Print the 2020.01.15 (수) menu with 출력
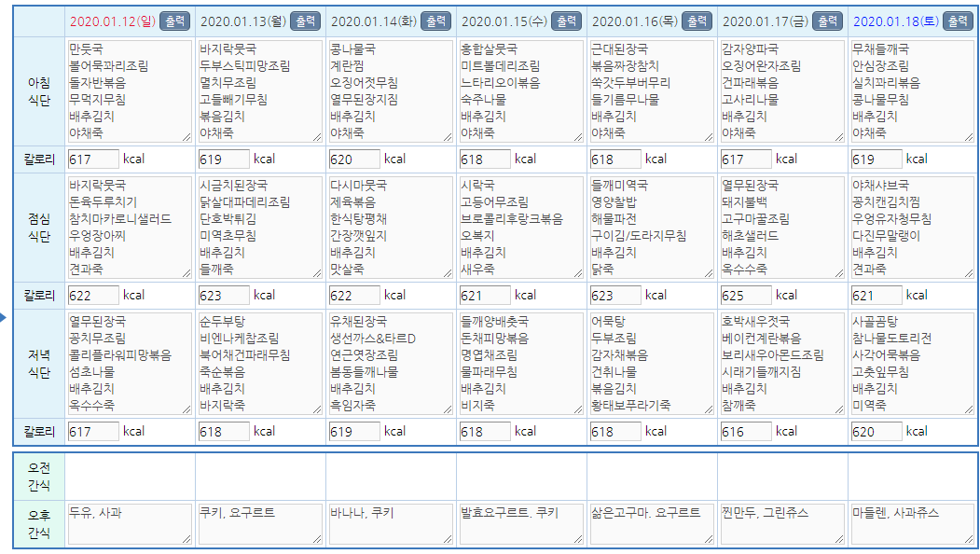980x554 pixels. 566,21
